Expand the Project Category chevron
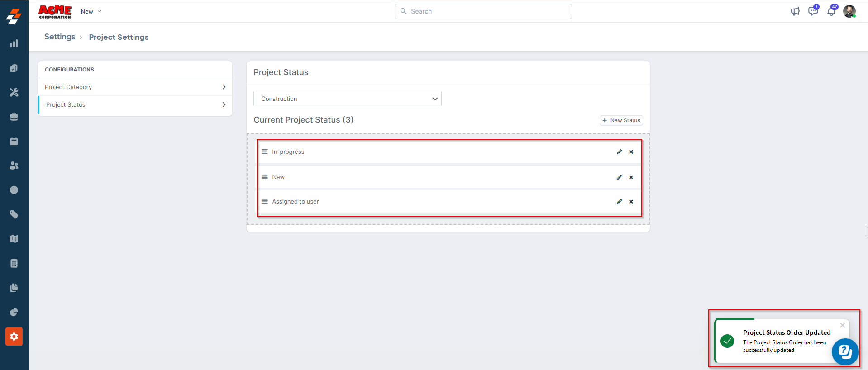This screenshot has height=370, width=868. tap(224, 87)
